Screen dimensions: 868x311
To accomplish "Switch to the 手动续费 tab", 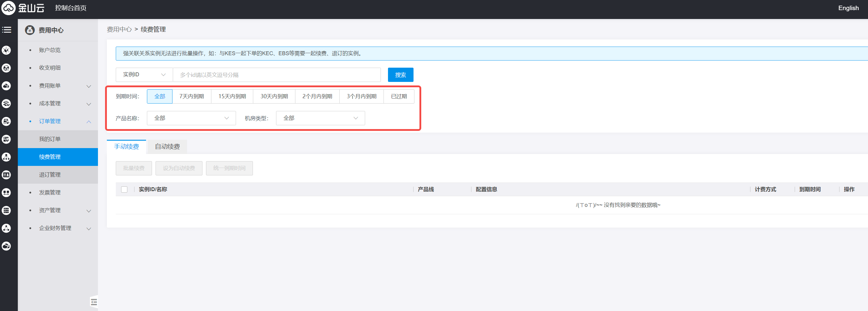I will (126, 147).
